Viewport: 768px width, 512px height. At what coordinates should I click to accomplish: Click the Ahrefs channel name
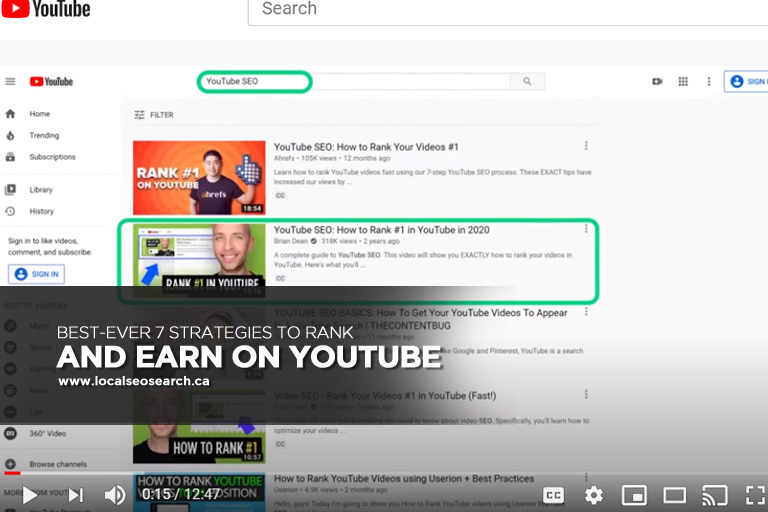[x=284, y=158]
